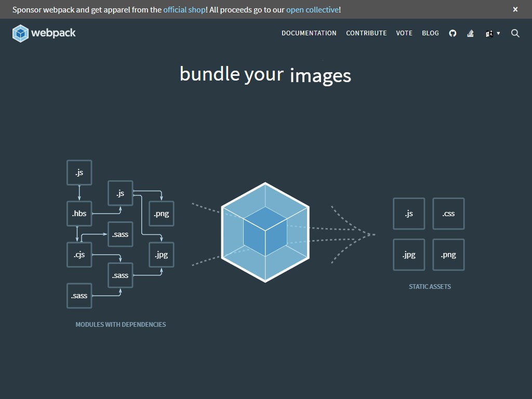Screen dimensions: 532x399
Task: Click the .hbs module box
Action: click(79, 214)
